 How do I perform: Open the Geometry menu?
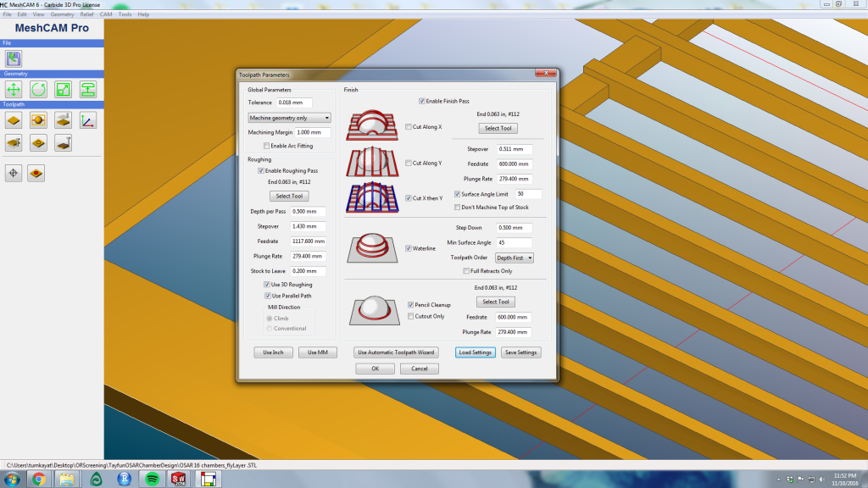[62, 14]
